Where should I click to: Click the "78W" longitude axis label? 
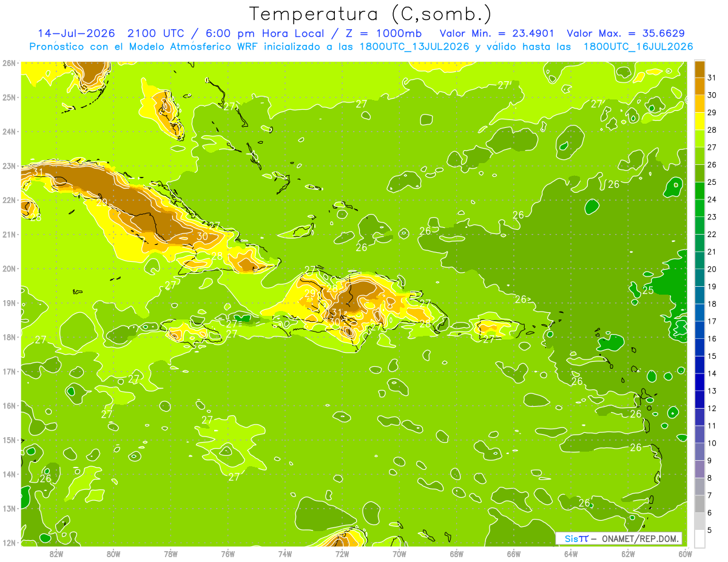pyautogui.click(x=170, y=554)
